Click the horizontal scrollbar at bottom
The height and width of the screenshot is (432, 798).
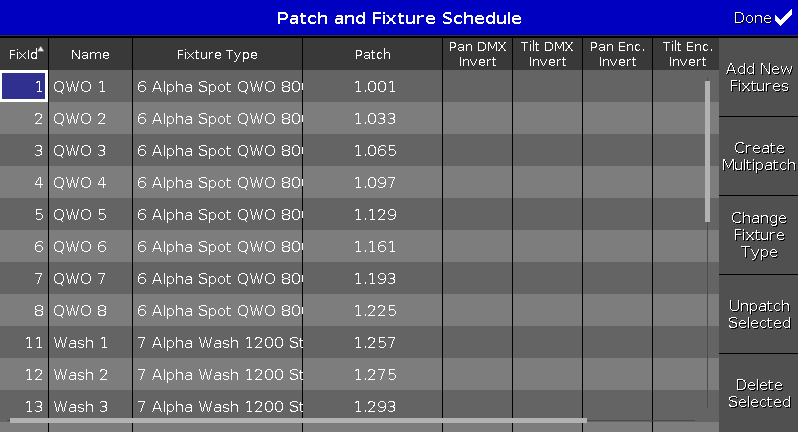tap(298, 421)
